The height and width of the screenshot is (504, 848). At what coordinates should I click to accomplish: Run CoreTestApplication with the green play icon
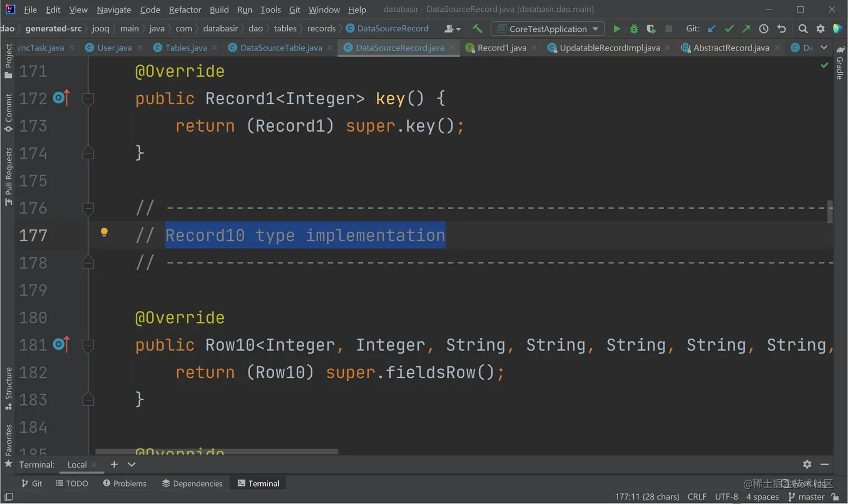point(616,29)
